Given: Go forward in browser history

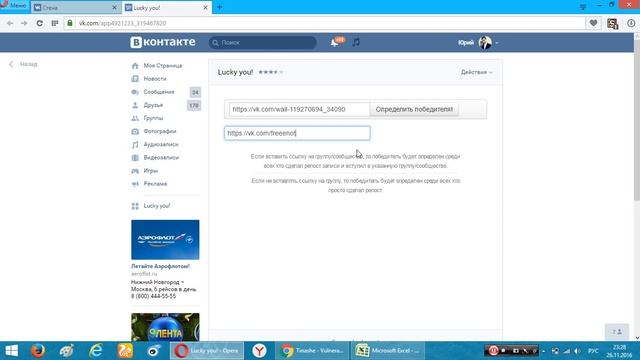Looking at the screenshot, I should tap(24, 23).
